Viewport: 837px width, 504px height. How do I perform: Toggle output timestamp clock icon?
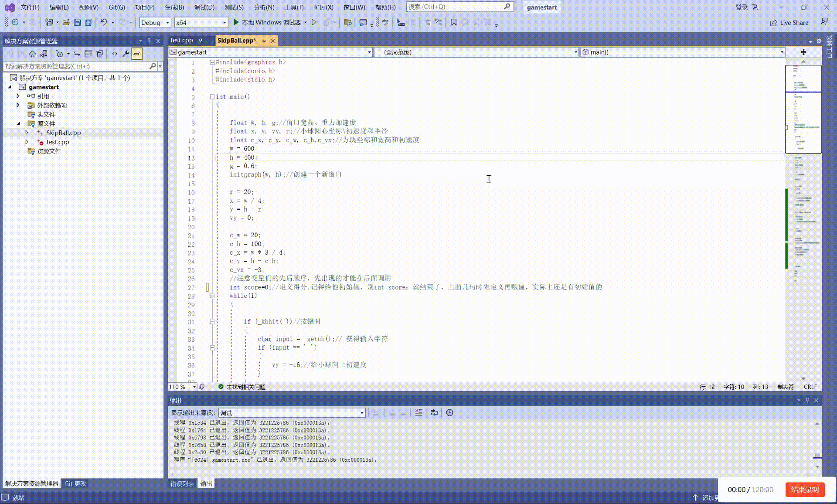click(449, 412)
